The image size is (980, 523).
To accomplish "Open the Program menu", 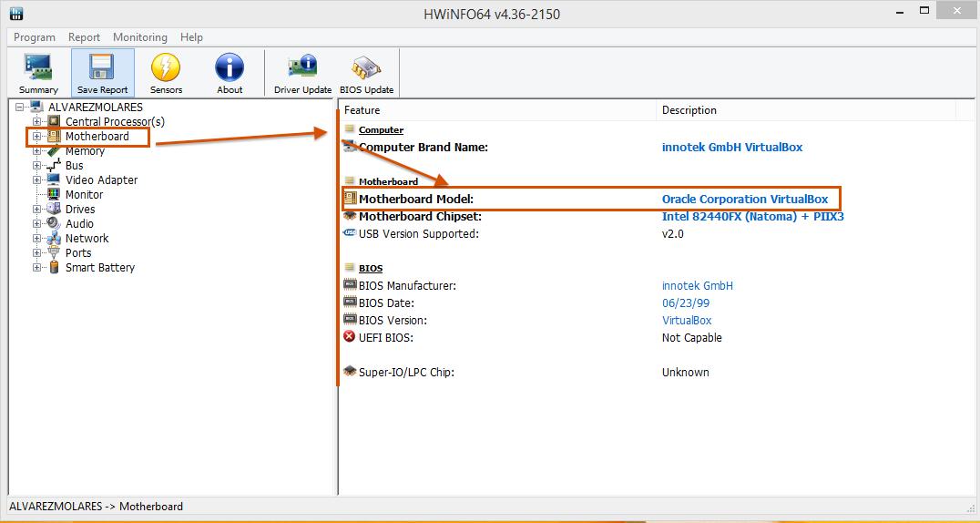I will tap(35, 37).
